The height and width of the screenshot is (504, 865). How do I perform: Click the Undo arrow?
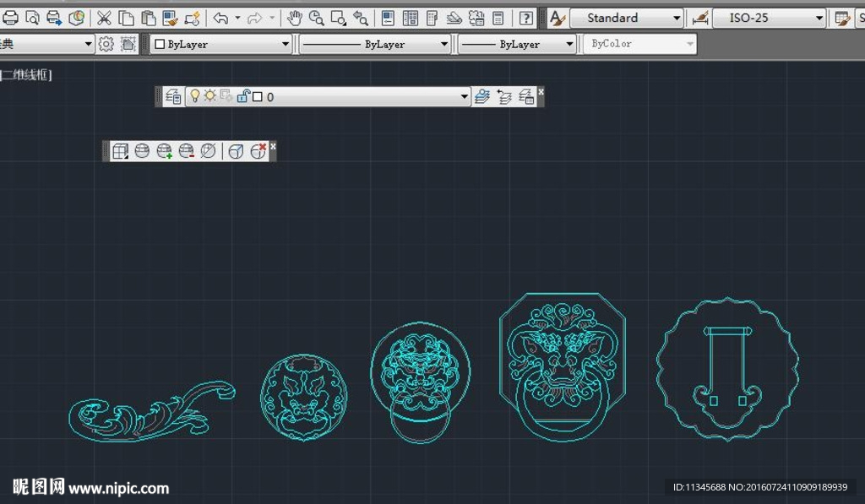(220, 18)
